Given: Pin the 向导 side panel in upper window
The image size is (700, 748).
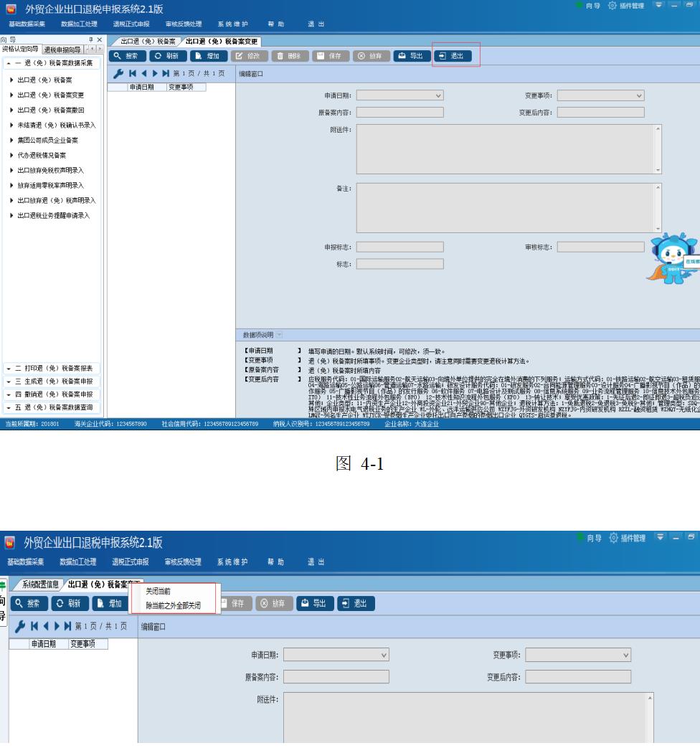Looking at the screenshot, I should click(x=91, y=39).
